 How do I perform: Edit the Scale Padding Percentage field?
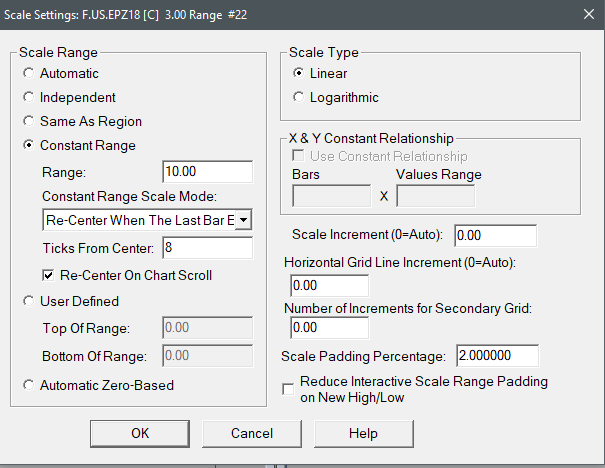coord(496,356)
